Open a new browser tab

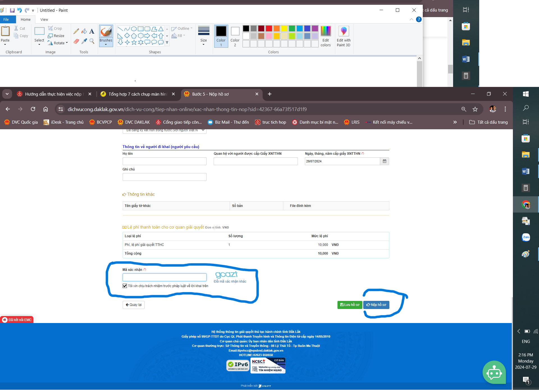pos(269,94)
